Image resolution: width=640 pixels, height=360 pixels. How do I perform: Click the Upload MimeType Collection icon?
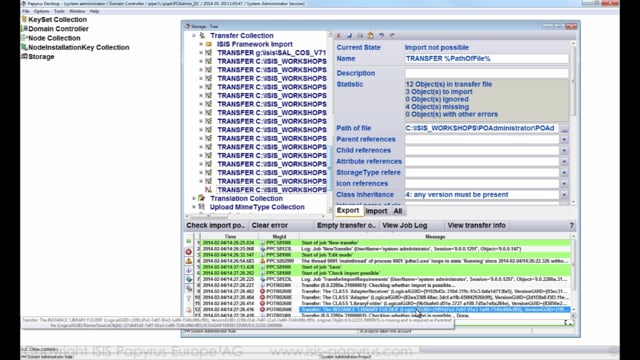pyautogui.click(x=202, y=207)
